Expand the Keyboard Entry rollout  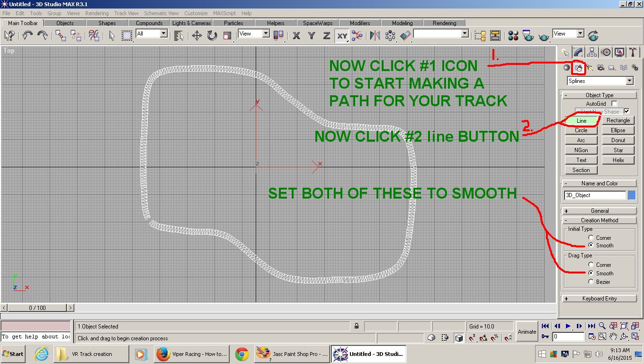tap(599, 299)
